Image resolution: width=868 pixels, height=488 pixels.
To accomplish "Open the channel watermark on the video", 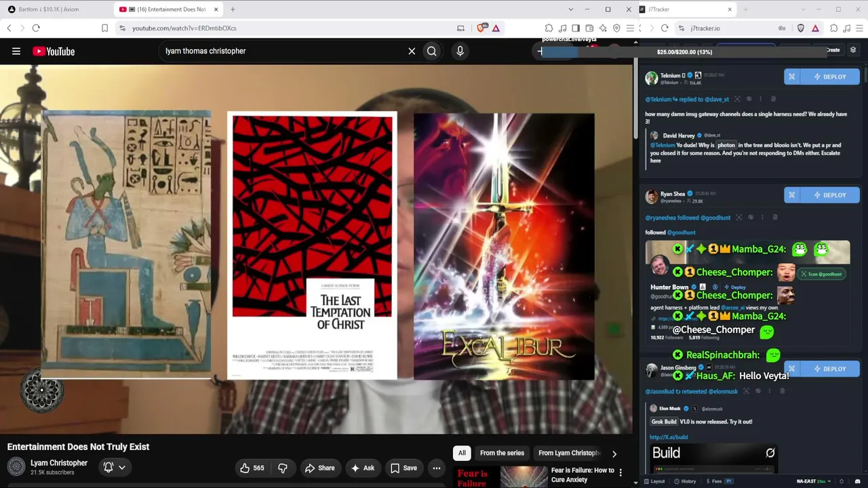I will (41, 391).
